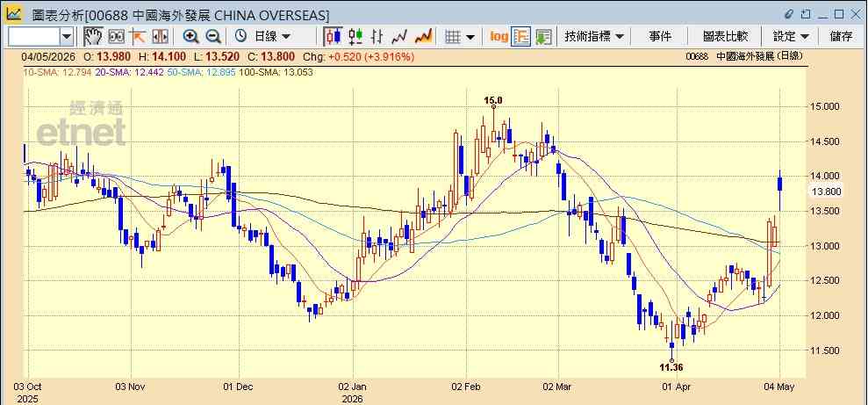Zoom in with the plus magnifier
Viewport: 868px width, 405px height.
click(x=191, y=37)
